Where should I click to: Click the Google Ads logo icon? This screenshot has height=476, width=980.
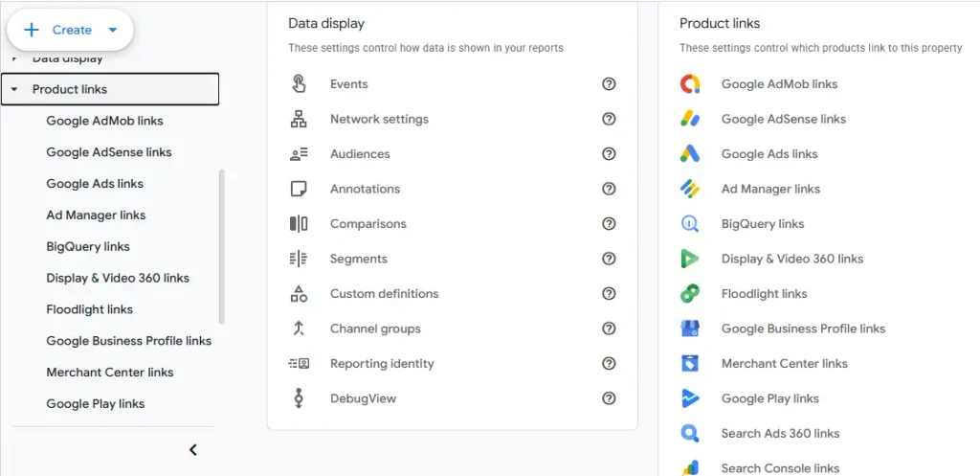(690, 154)
